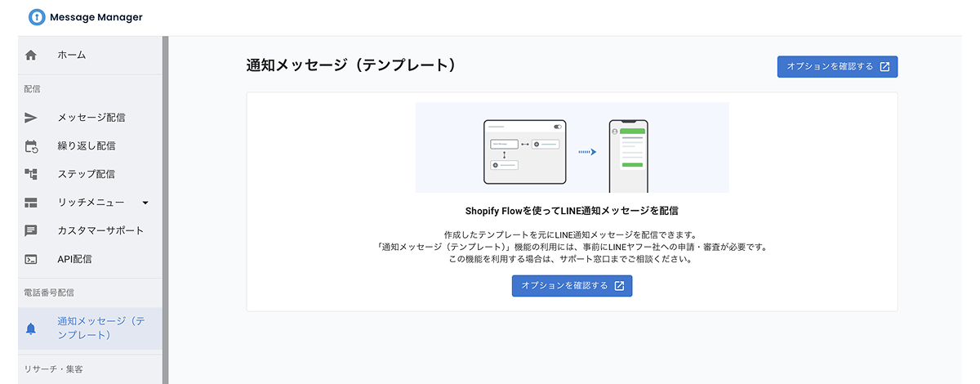
Task: Click the external link icon in center card button
Action: 619,286
